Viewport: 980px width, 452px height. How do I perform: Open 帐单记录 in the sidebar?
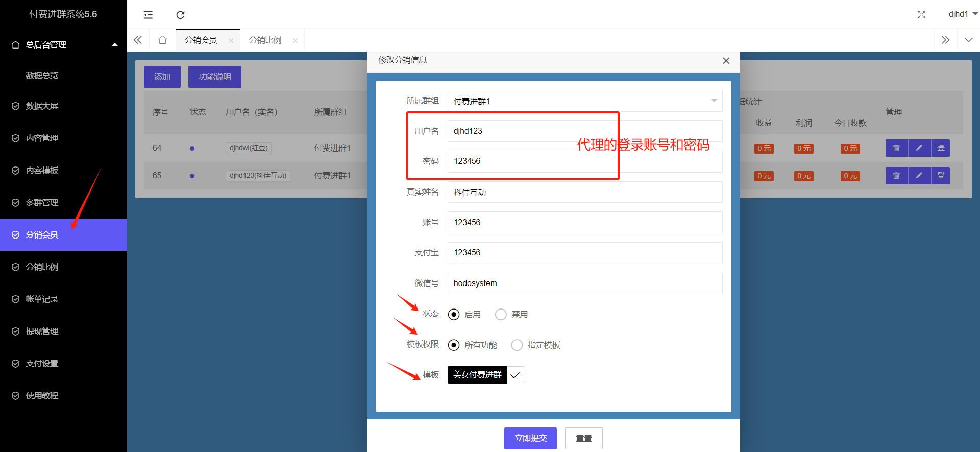click(x=42, y=299)
